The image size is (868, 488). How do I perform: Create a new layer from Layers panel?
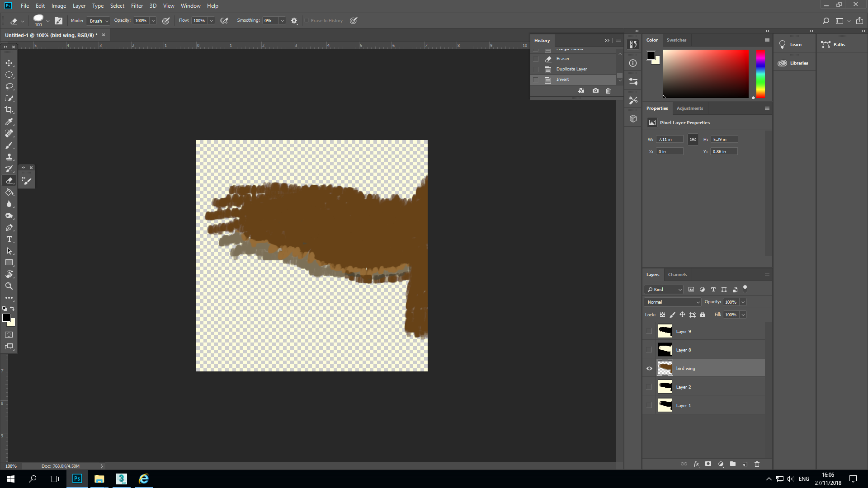(745, 464)
